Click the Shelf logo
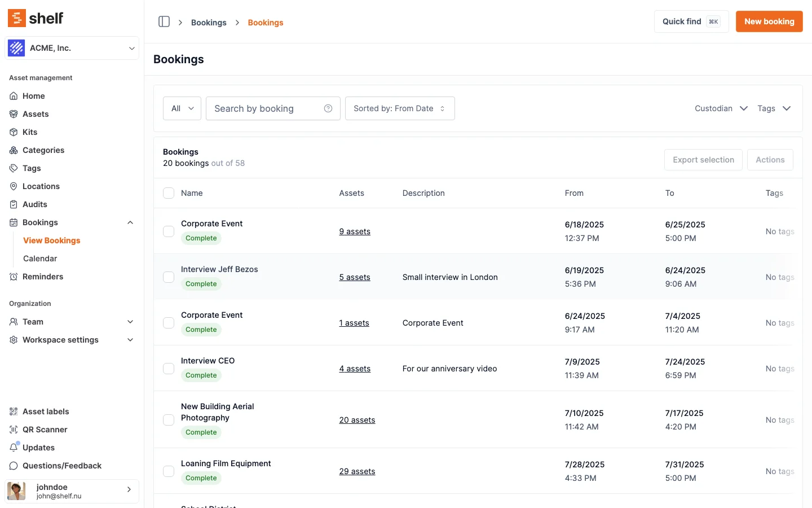Screen dimensions: 812x508 coord(36,18)
